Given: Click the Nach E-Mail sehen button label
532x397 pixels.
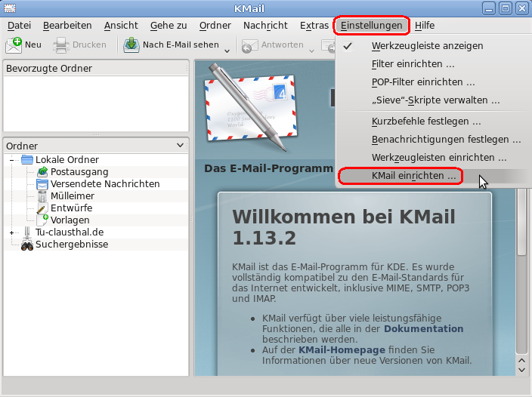Looking at the screenshot, I should (181, 45).
